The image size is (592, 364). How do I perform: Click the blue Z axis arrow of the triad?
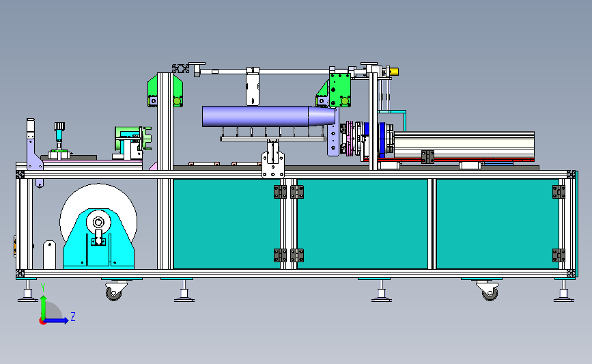57,320
